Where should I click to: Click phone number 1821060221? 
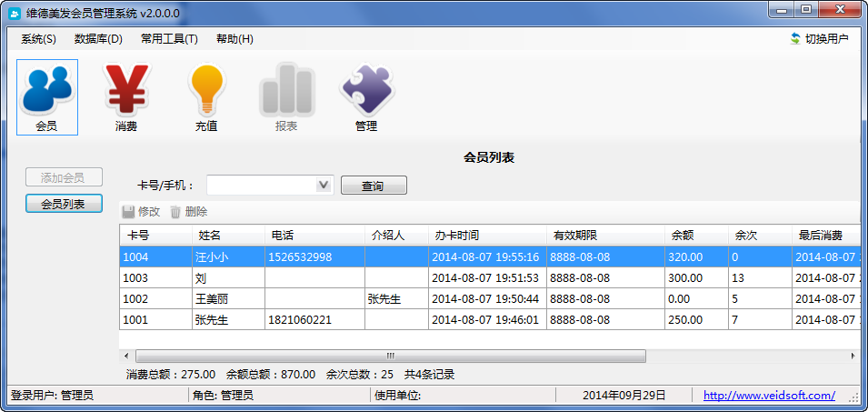[314, 320]
